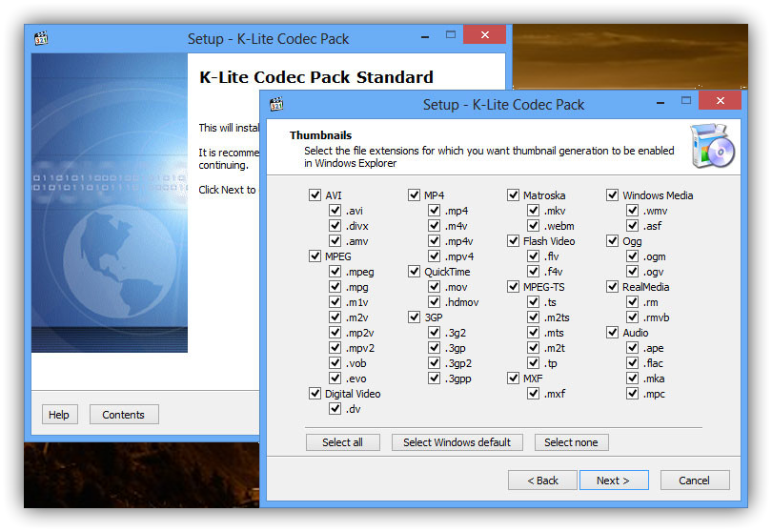772x532 pixels.
Task: Toggle the .evo checkbox
Action: click(x=335, y=379)
